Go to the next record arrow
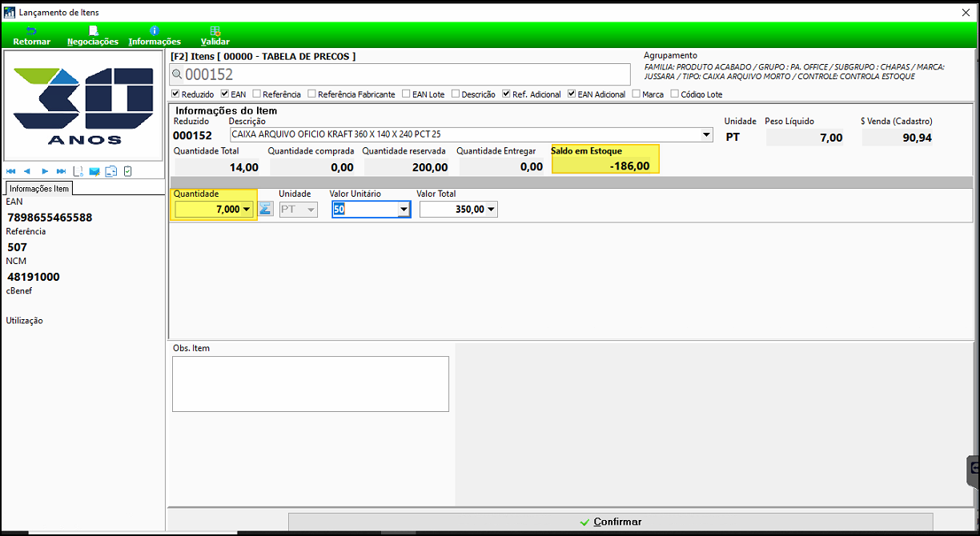Viewport: 980px width, 536px height. pyautogui.click(x=45, y=171)
